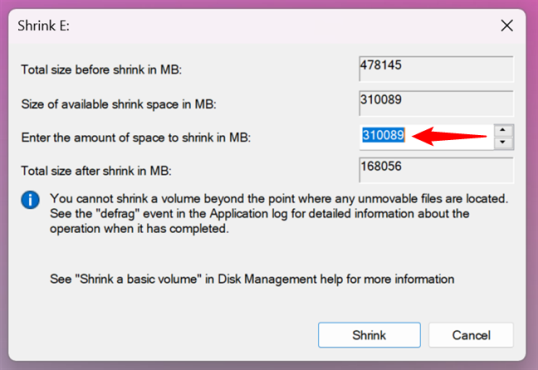Click the blue information icon
Image resolution: width=538 pixels, height=370 pixels.
pyautogui.click(x=30, y=200)
